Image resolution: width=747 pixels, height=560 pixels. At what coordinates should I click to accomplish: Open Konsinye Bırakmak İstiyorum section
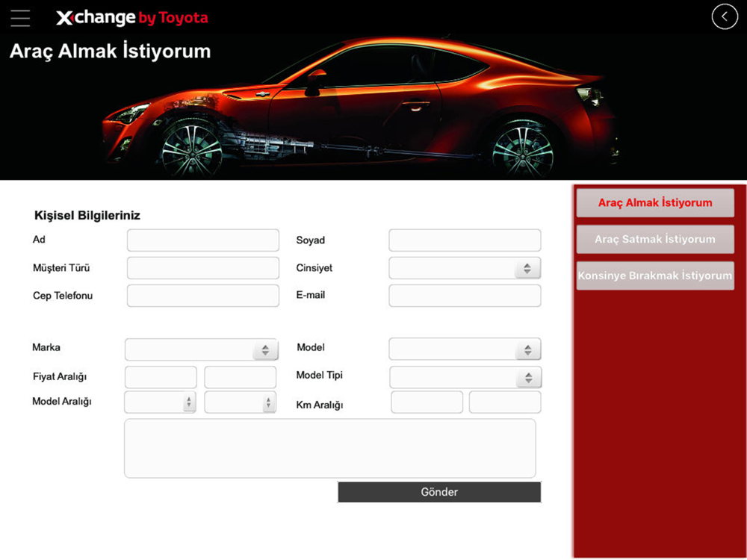(655, 276)
